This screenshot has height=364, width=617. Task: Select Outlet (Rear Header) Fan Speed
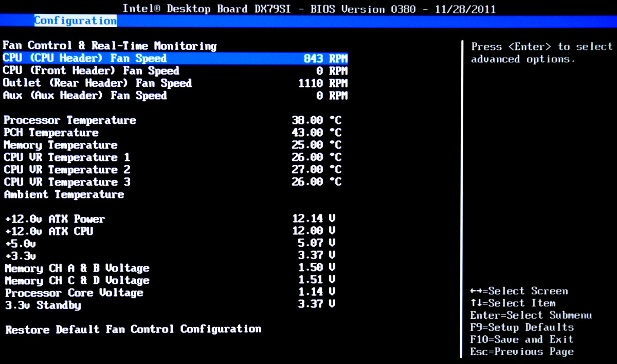(97, 83)
